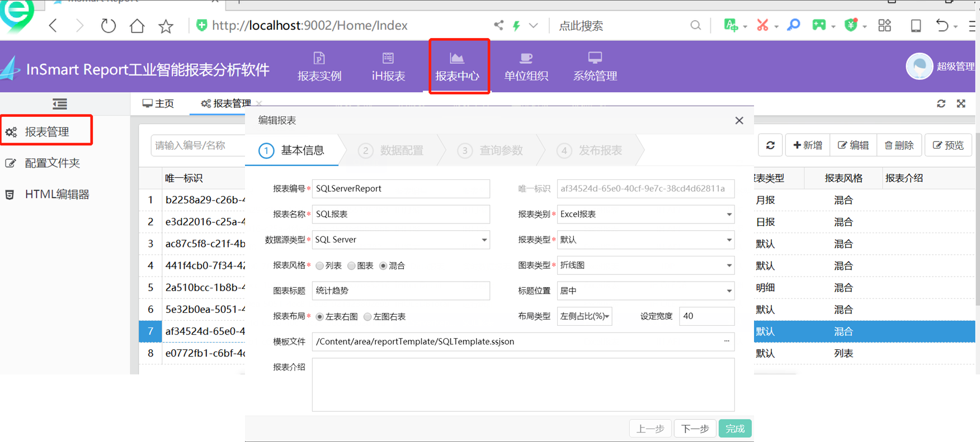
Task: Click the share icon in address bar
Action: point(498,25)
